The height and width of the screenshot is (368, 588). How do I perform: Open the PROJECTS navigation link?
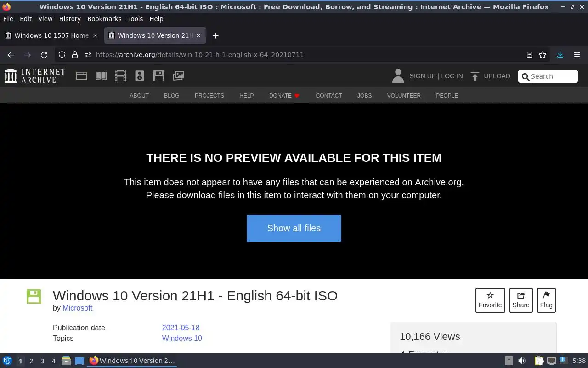pos(209,96)
